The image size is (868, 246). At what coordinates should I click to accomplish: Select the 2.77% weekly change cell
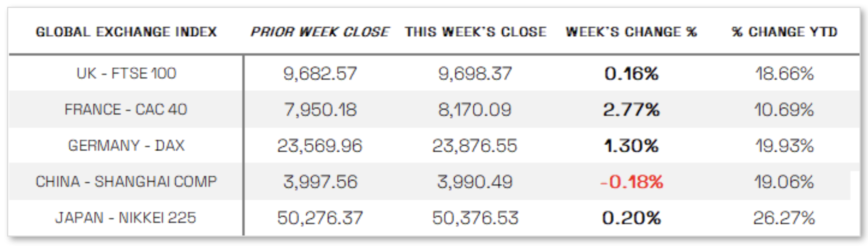(x=631, y=110)
